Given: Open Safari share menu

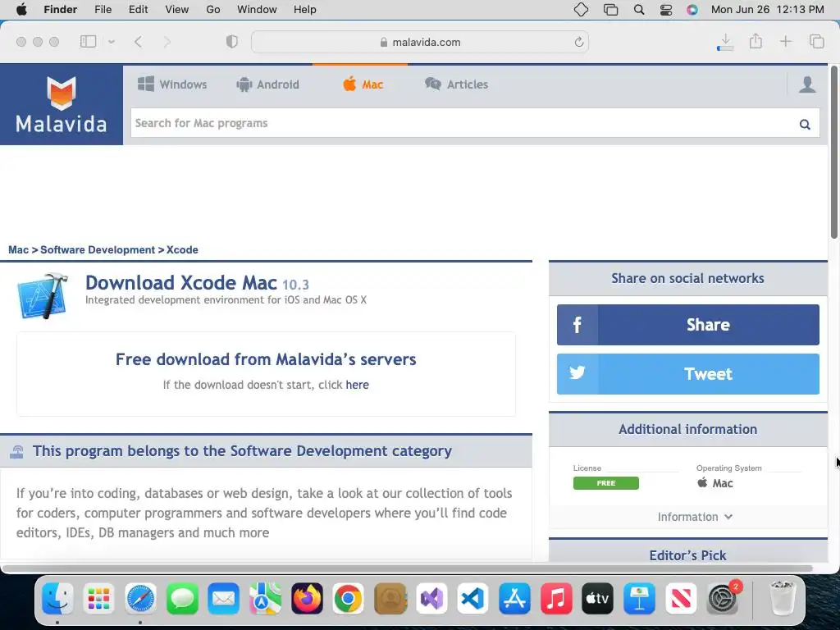Looking at the screenshot, I should (x=756, y=41).
